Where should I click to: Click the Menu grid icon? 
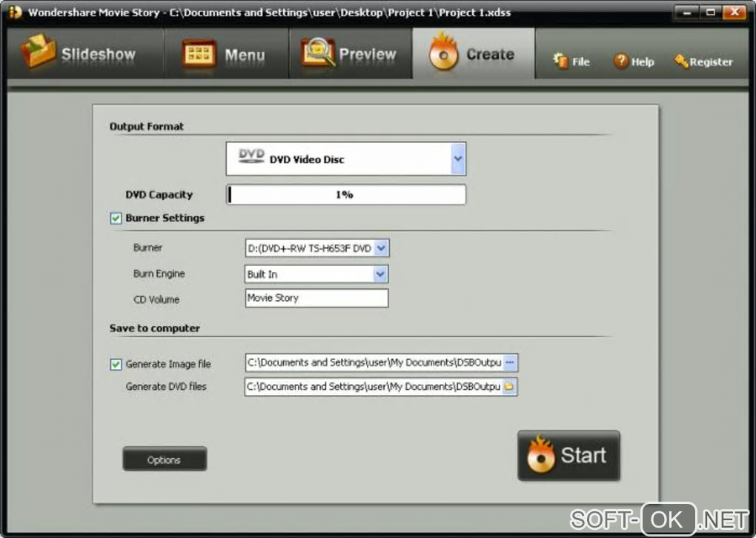coord(199,53)
